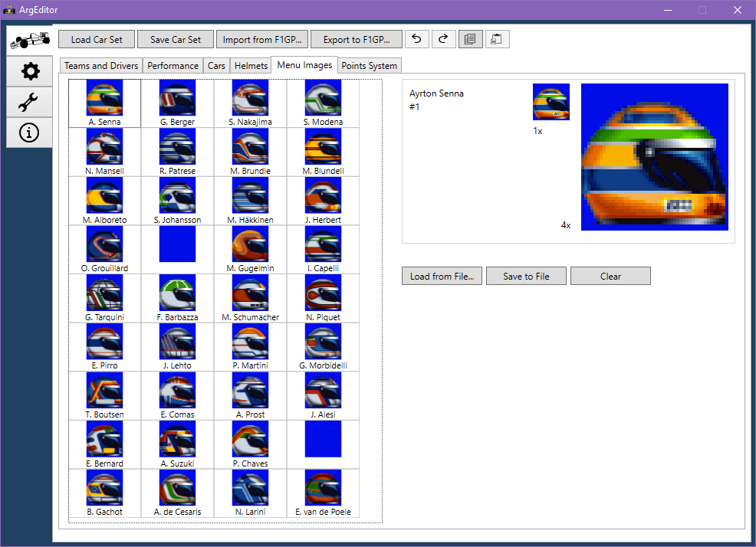
Task: Select P. Chaves helmet image
Action: 250,438
